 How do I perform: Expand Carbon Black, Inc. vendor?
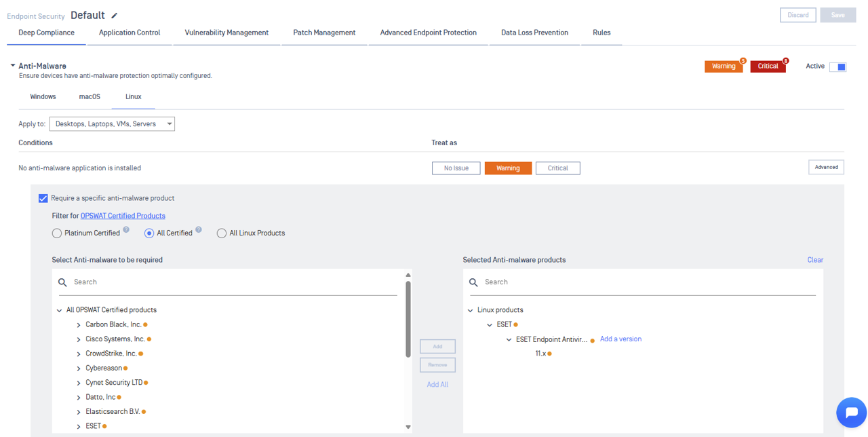point(79,325)
